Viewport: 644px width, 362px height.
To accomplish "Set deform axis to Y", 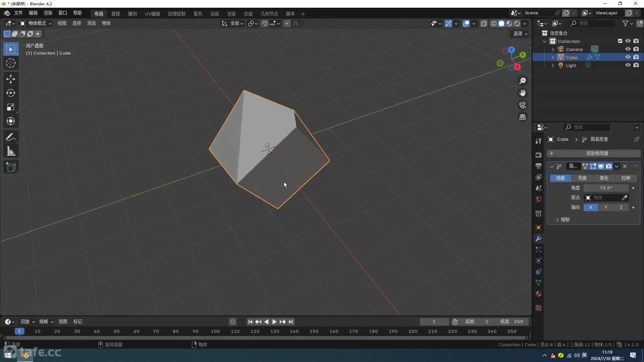I will tap(606, 207).
